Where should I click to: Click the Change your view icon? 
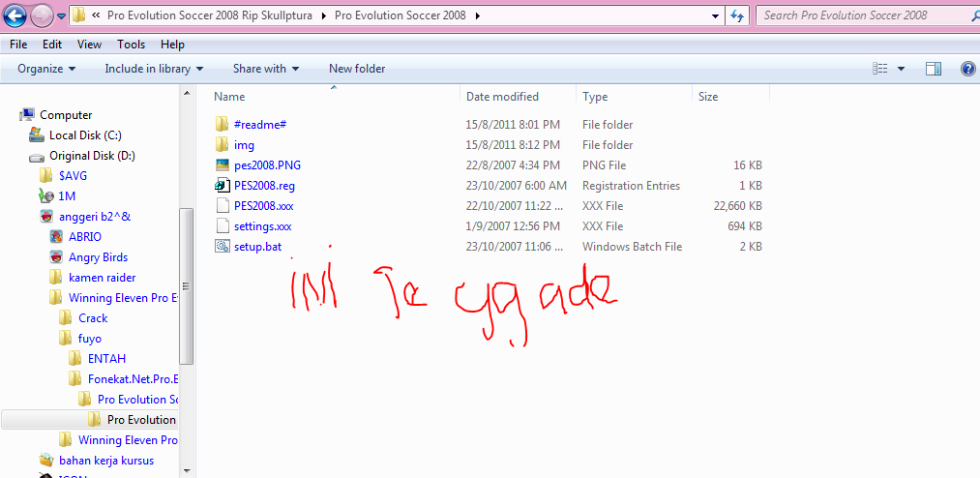click(x=880, y=69)
